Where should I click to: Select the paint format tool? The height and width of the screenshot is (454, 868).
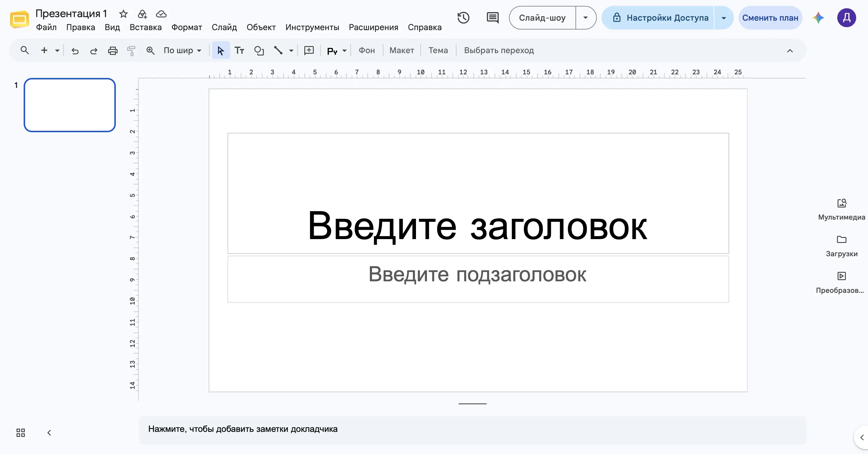coord(131,50)
